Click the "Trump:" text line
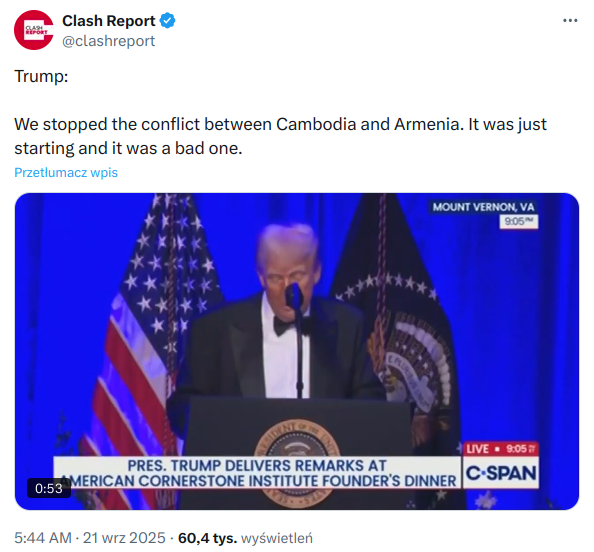Image resolution: width=594 pixels, height=552 pixels. pyautogui.click(x=41, y=76)
